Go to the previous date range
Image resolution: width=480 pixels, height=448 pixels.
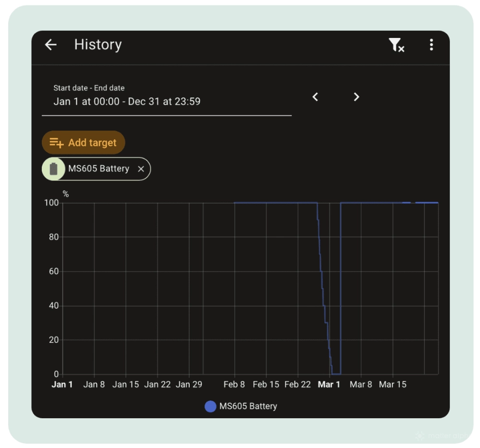(x=315, y=97)
